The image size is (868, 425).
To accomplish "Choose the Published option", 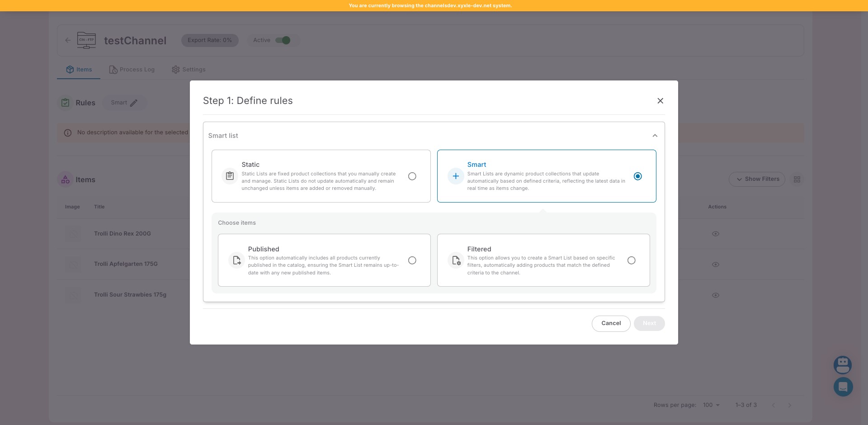I will (x=412, y=260).
